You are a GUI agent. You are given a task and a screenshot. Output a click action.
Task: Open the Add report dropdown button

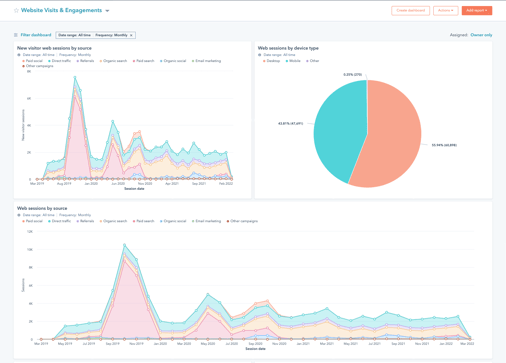(477, 11)
